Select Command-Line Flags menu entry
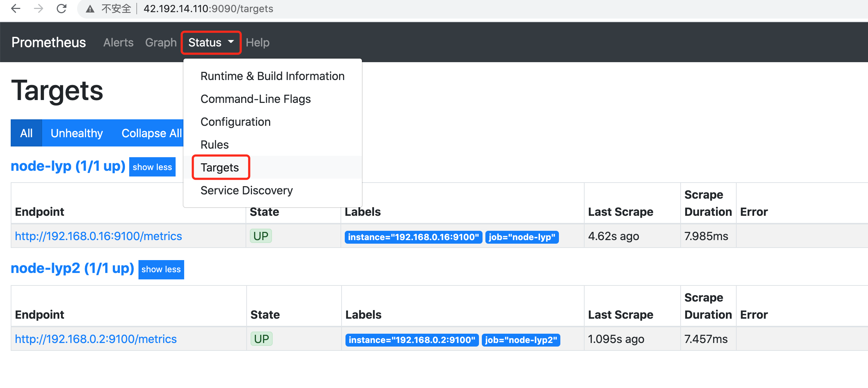 (273, 99)
